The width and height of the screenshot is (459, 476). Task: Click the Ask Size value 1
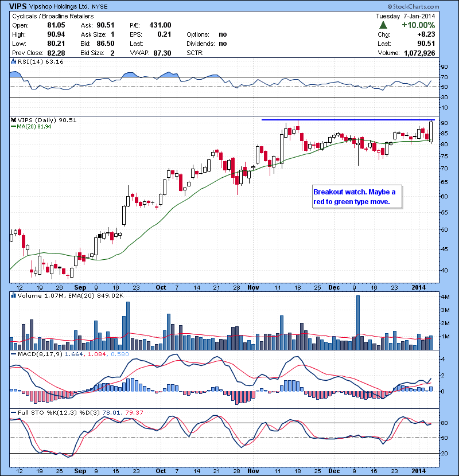point(112,34)
